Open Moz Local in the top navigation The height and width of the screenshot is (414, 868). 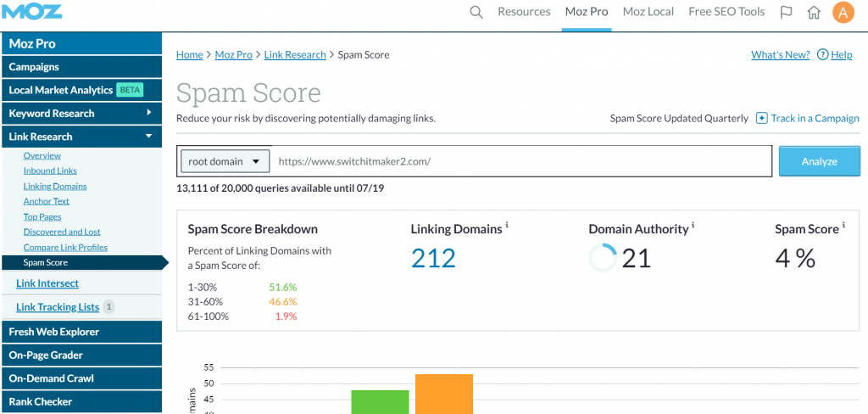tap(648, 12)
